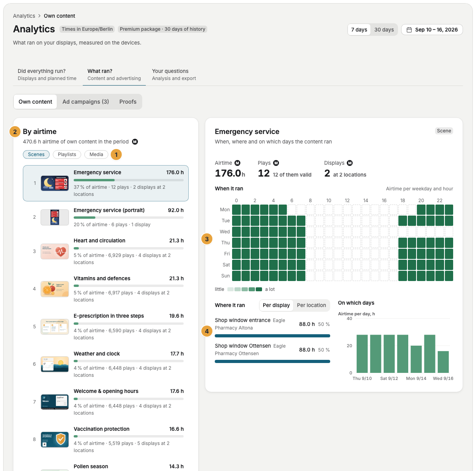476x471 pixels.
Task: Click Shop window entrance airtime bar
Action: [272, 336]
